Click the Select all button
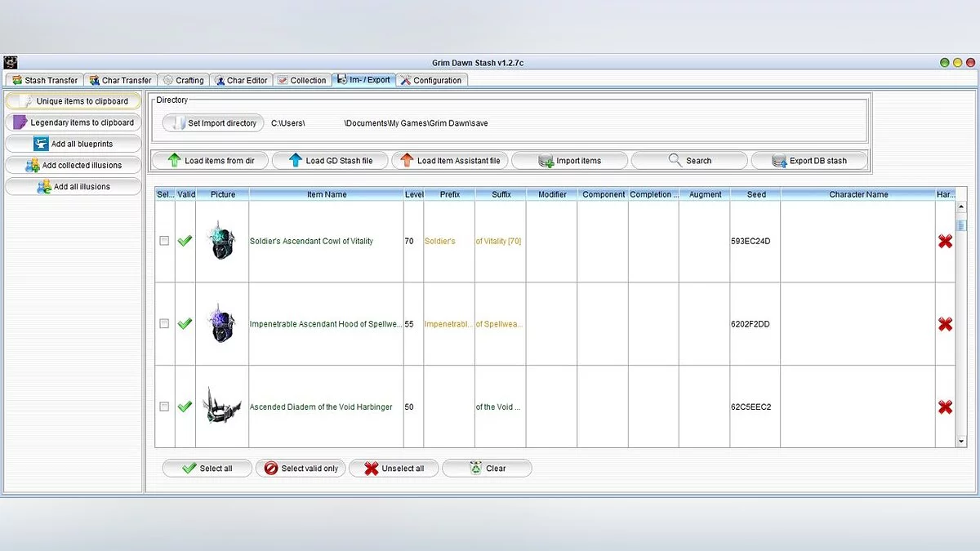Screen dimensions: 980x551 pyautogui.click(x=207, y=469)
